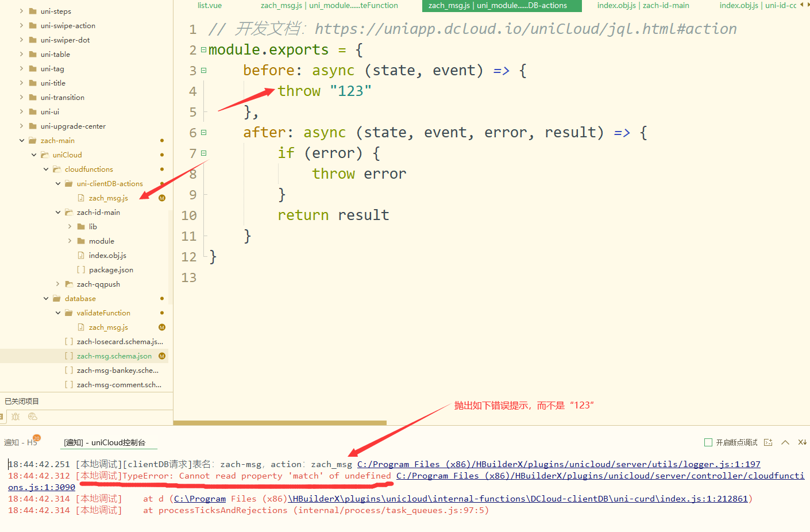This screenshot has height=532, width=810.
Task: Open the cloud icon next to the debug icon
Action: click(x=33, y=417)
